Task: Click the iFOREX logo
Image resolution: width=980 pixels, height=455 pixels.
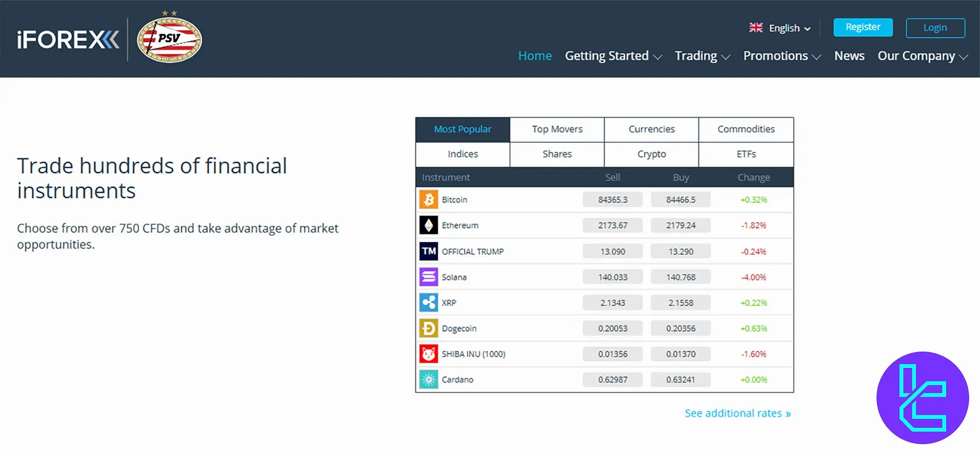Action: point(68,40)
